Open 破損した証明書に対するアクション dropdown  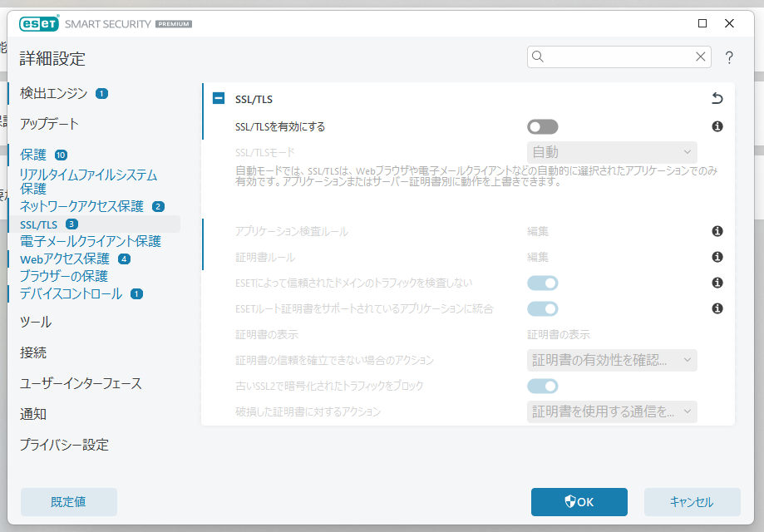tap(612, 412)
